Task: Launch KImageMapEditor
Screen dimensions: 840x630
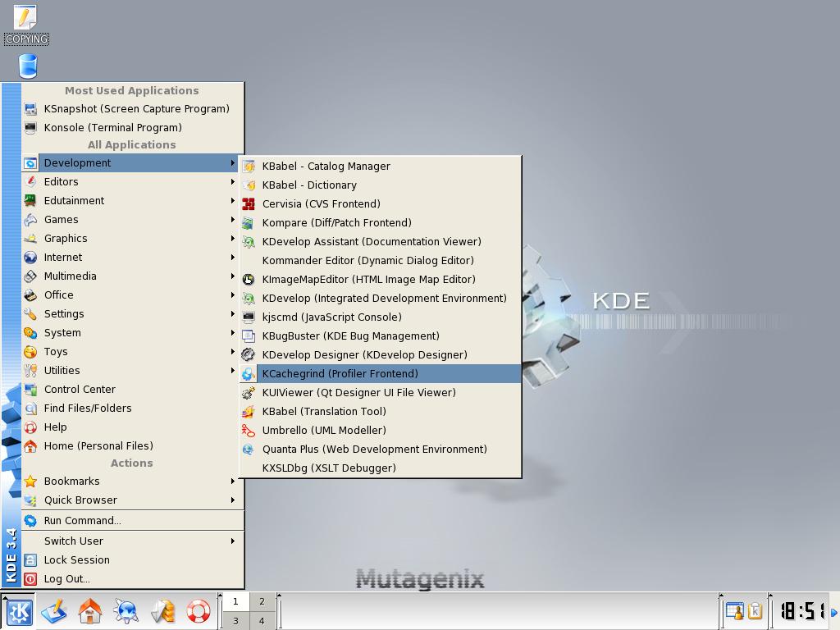Action: point(381,279)
